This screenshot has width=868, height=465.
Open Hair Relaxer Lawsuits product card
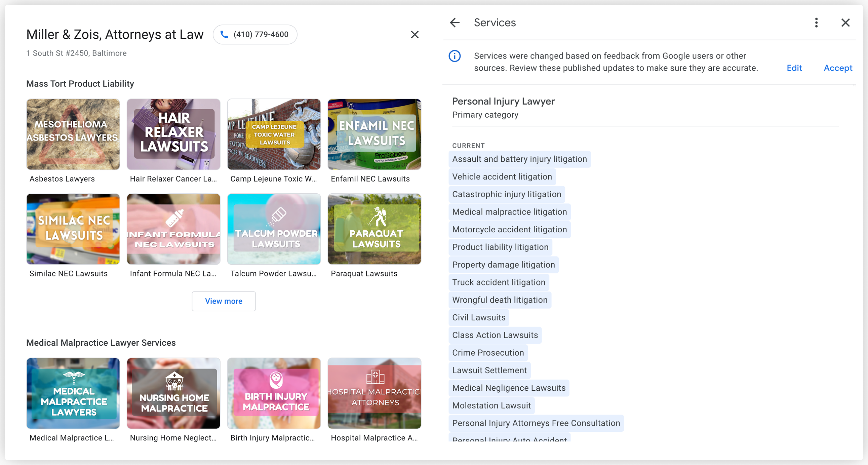173,134
